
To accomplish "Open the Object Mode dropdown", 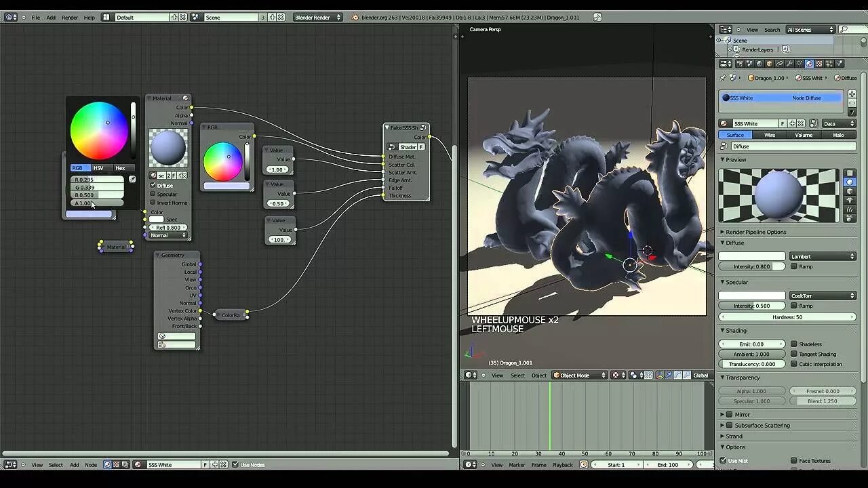I will pyautogui.click(x=579, y=375).
